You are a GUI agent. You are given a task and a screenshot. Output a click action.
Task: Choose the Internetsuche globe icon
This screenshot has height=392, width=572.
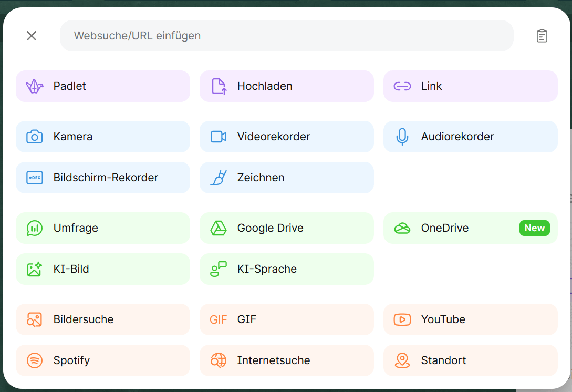tap(219, 360)
